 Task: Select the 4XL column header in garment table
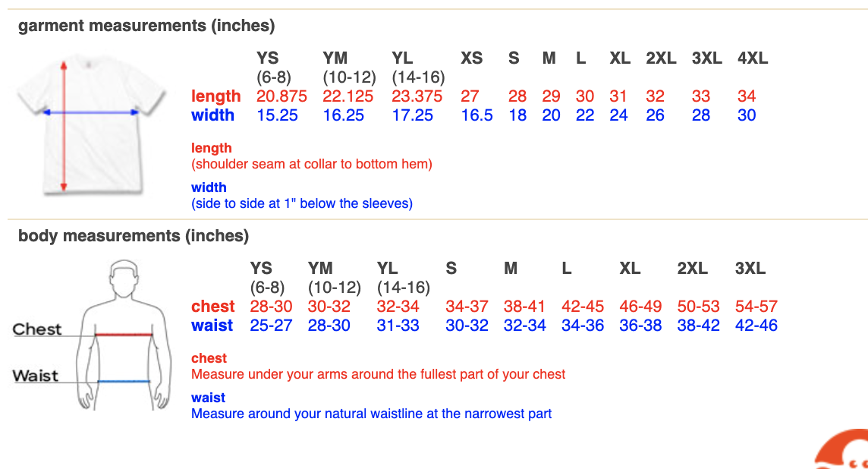tap(753, 58)
